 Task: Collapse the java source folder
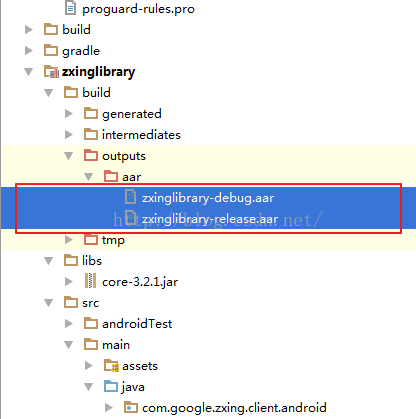(x=89, y=387)
